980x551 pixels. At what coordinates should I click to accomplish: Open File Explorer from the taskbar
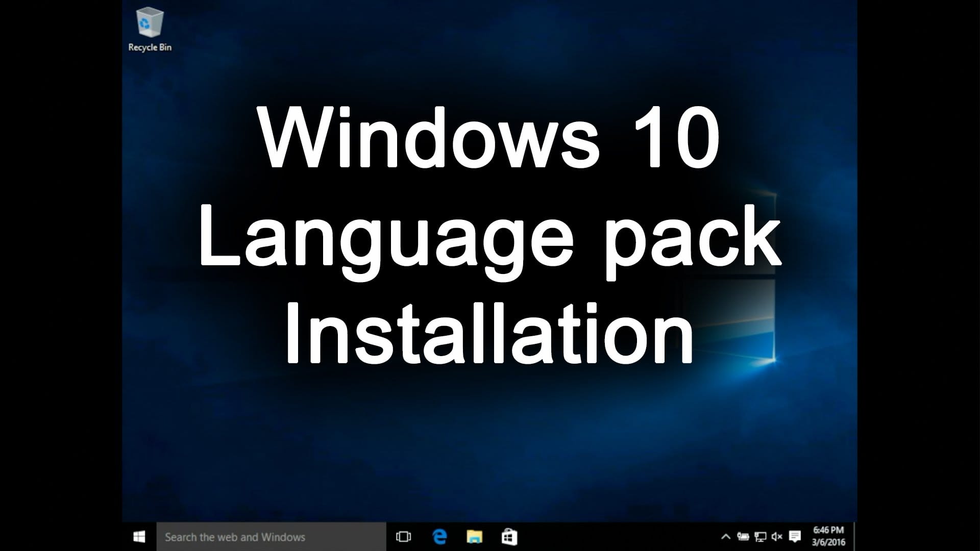pyautogui.click(x=474, y=537)
